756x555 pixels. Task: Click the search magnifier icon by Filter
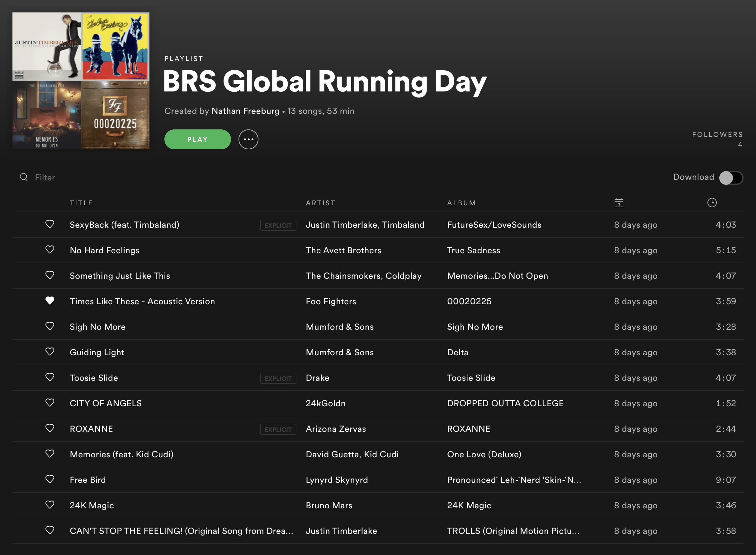pyautogui.click(x=24, y=177)
